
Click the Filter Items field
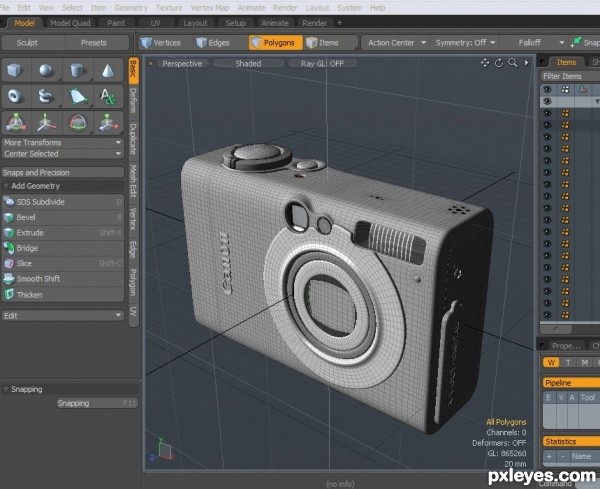(x=570, y=76)
